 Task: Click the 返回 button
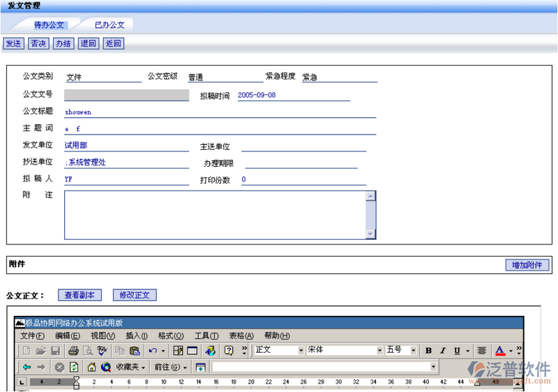(x=113, y=43)
